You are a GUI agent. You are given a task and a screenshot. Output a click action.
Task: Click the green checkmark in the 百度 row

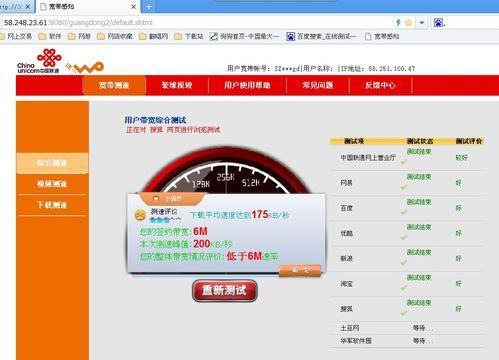[404, 213]
